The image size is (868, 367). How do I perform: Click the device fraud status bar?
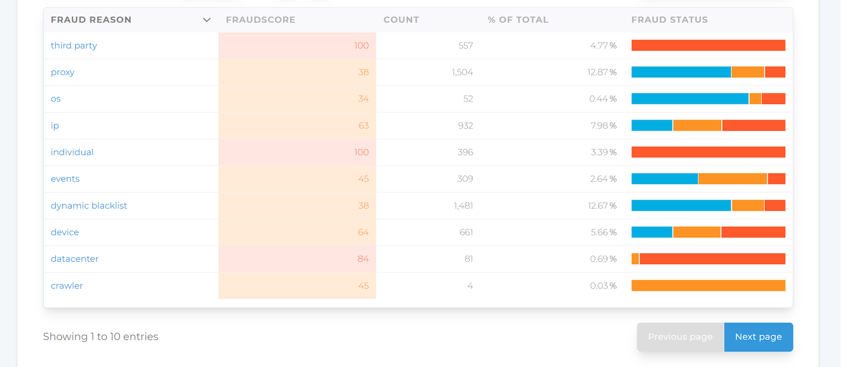point(709,232)
